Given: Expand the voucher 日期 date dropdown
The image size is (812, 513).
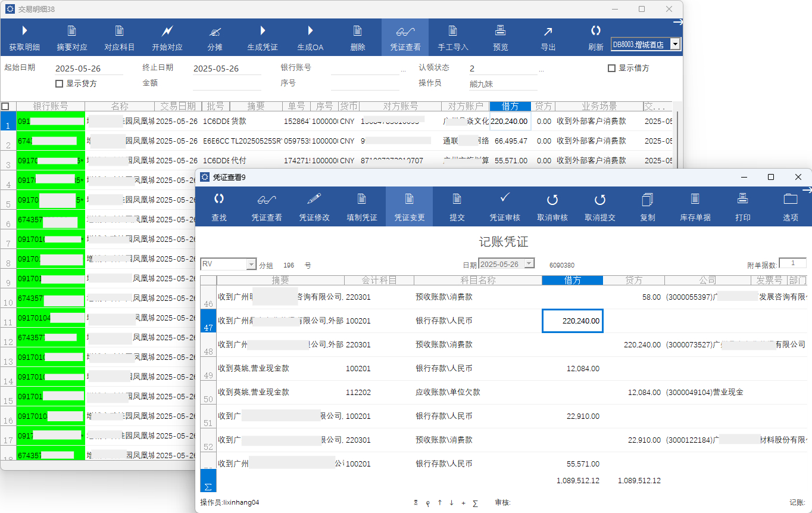Looking at the screenshot, I should click(x=529, y=264).
